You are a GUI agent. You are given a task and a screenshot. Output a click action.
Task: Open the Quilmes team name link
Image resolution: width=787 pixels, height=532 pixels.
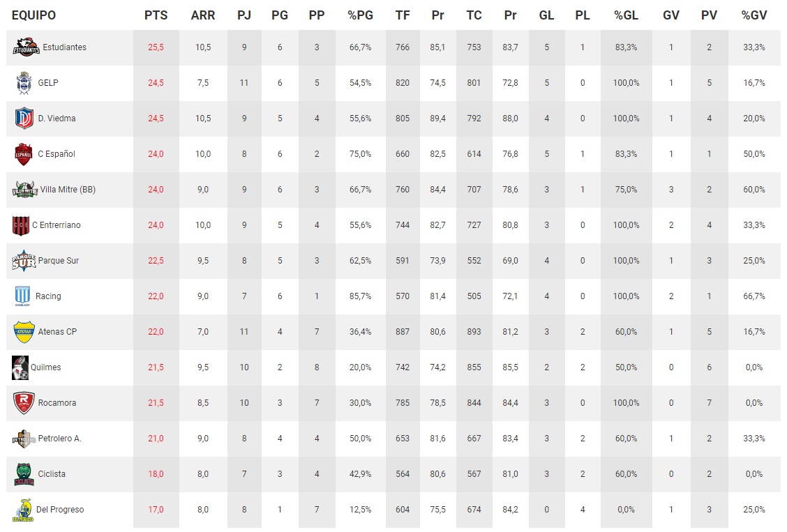[45, 367]
